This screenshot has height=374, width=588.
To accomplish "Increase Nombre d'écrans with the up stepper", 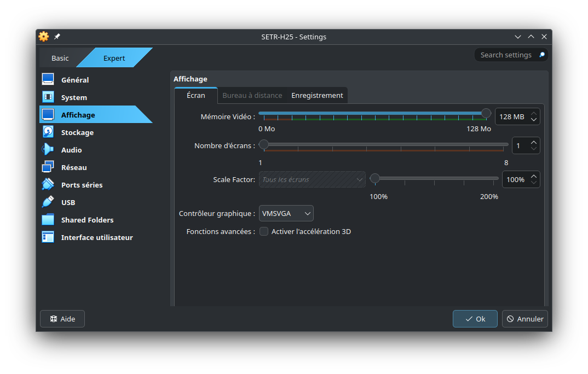I will 534,142.
